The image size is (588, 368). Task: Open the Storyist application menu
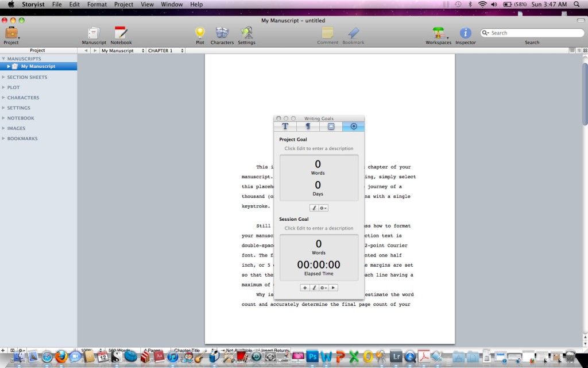pyautogui.click(x=33, y=5)
